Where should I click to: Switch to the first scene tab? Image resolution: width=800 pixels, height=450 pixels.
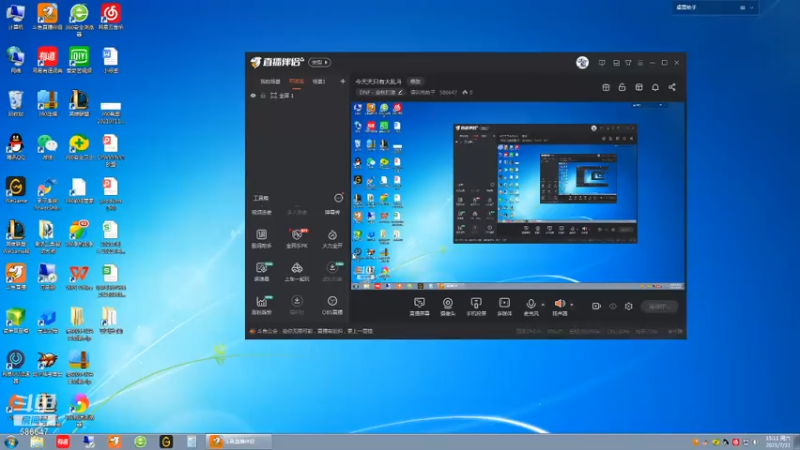(x=270, y=81)
